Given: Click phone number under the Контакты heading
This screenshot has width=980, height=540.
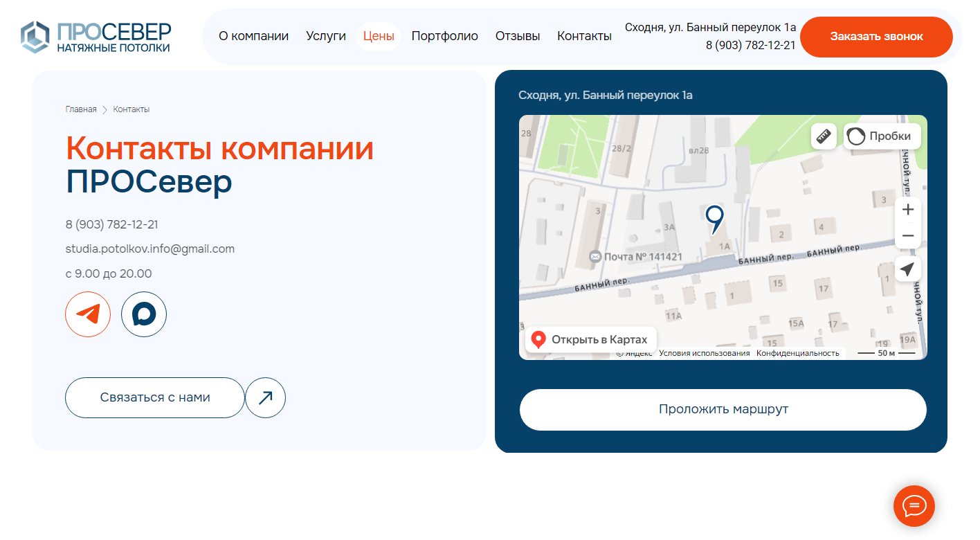Looking at the screenshot, I should pos(112,224).
